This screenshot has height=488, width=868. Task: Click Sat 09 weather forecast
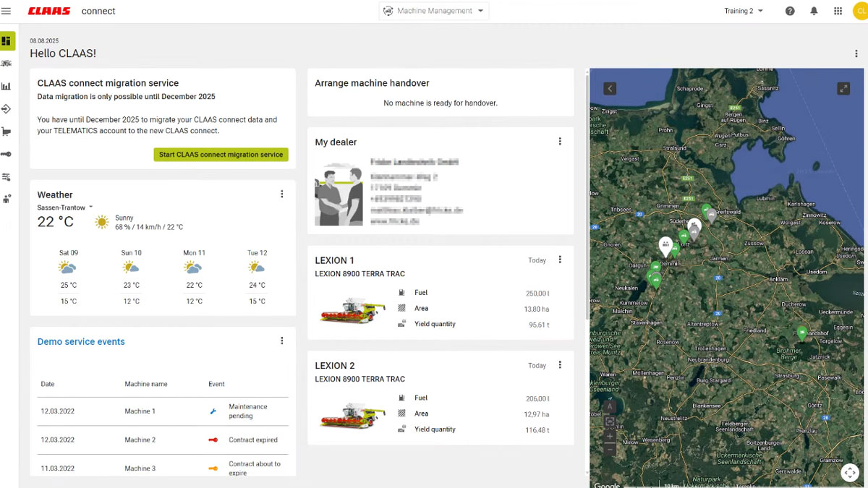click(x=69, y=277)
